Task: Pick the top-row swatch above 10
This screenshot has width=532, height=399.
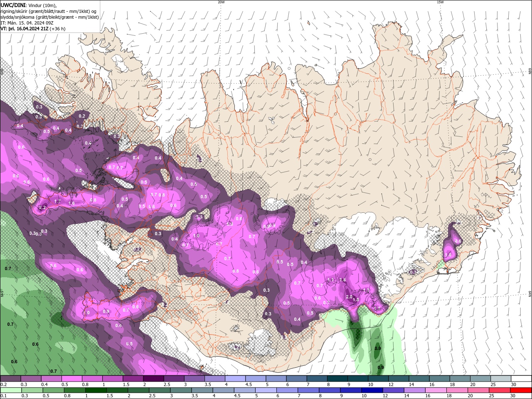Action: coord(378,379)
